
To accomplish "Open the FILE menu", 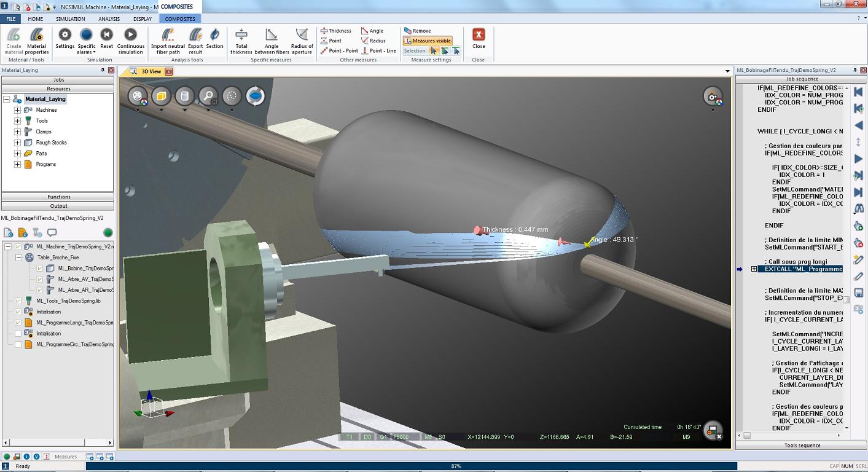I will point(10,19).
